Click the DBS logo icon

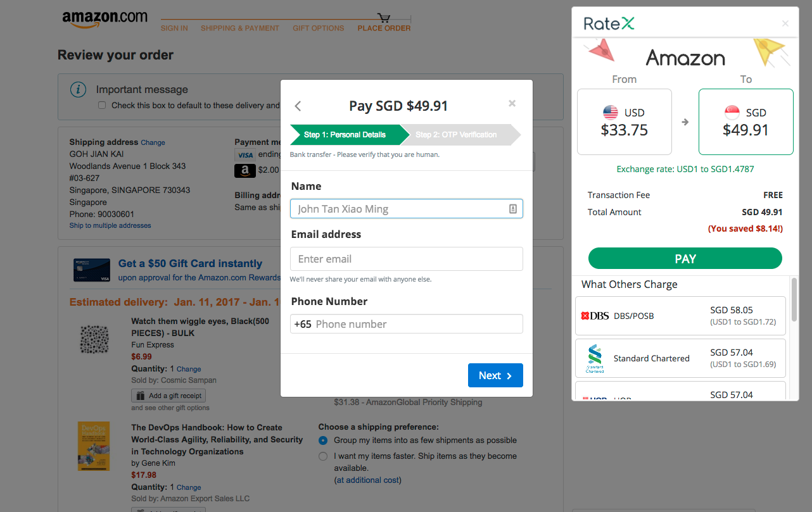click(x=595, y=316)
